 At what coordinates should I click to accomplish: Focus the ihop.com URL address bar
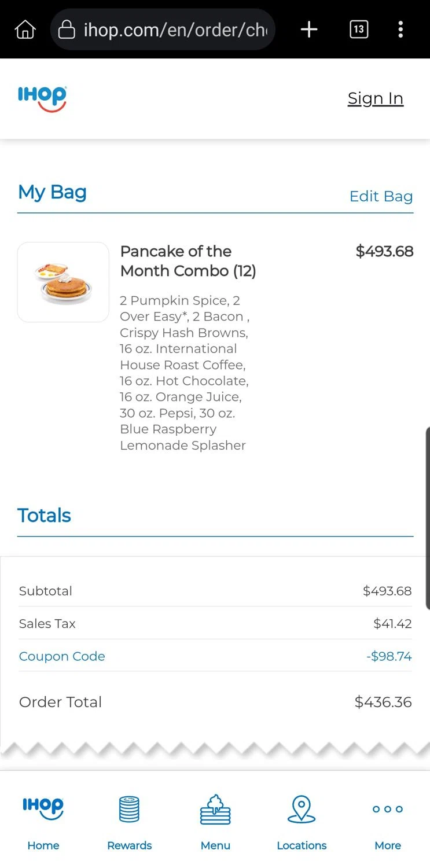[175, 30]
